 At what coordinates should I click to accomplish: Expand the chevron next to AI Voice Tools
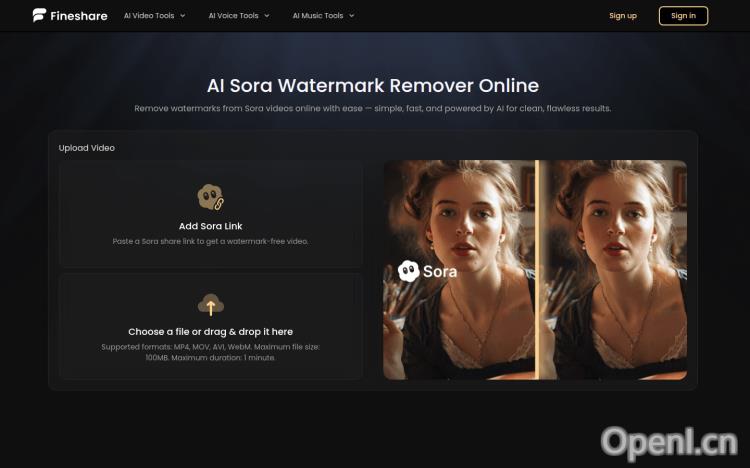point(266,16)
